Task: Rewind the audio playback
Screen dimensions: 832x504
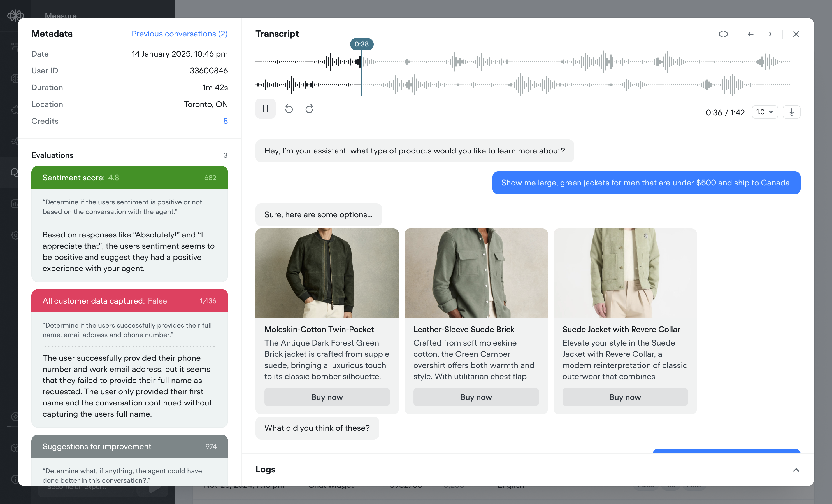Action: coord(289,109)
